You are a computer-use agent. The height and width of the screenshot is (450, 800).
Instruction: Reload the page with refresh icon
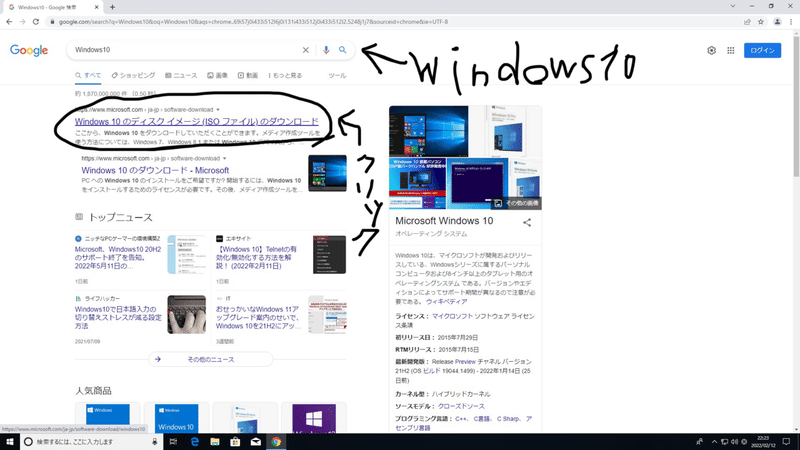(36, 22)
